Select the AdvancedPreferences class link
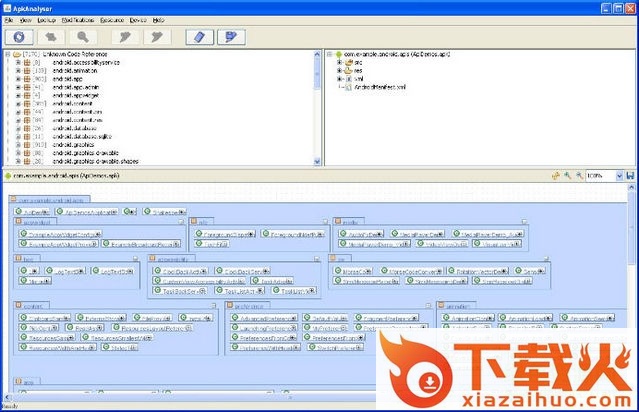Screen dimensions: 639x412 [265, 318]
